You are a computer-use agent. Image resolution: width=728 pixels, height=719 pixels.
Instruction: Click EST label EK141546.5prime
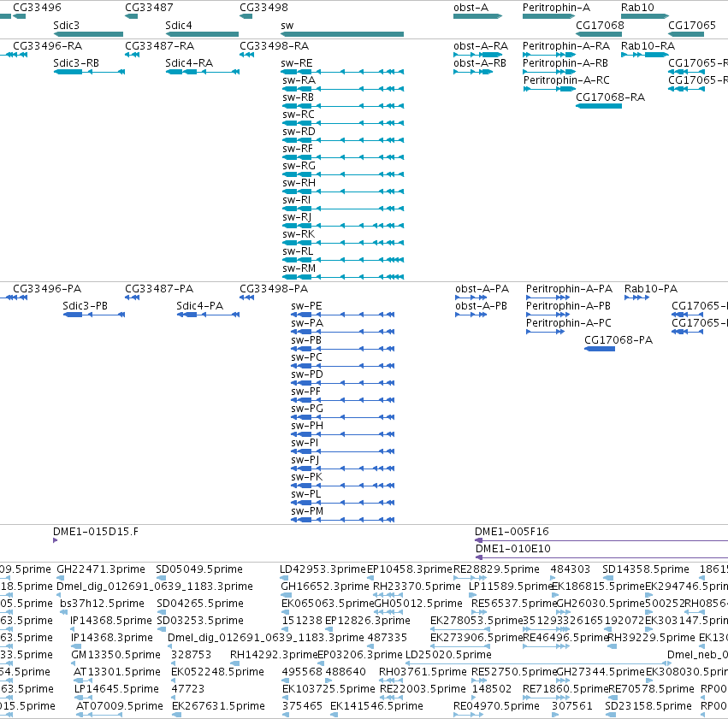[376, 706]
